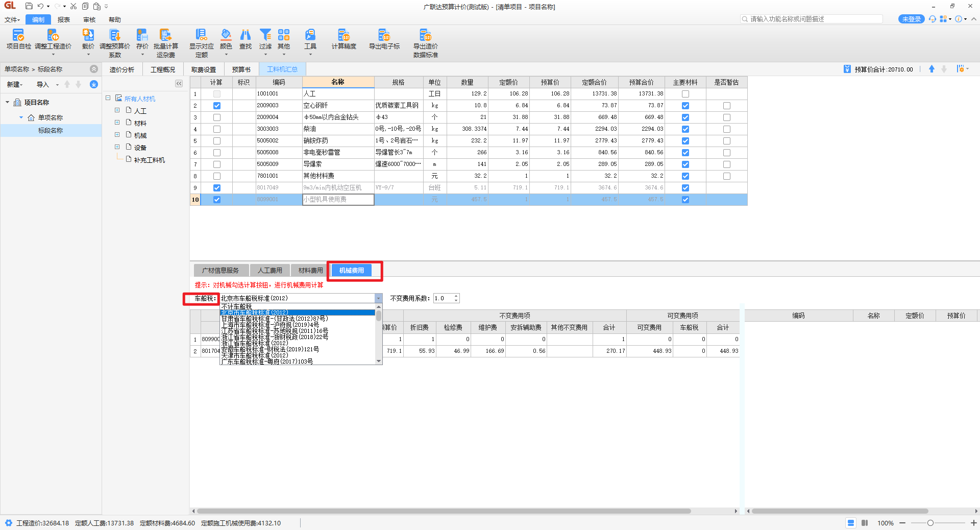The width and height of the screenshot is (980, 530).
Task: Collapse the ribbon with the caret icon
Action: (x=973, y=19)
